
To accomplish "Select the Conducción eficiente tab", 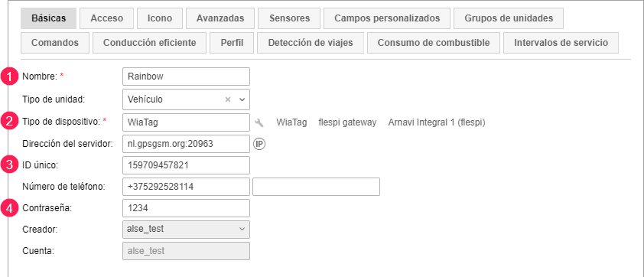I will tap(149, 43).
